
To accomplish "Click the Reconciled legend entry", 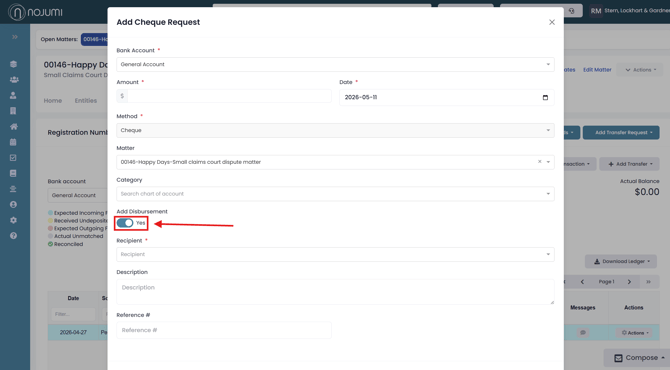I will (x=65, y=244).
